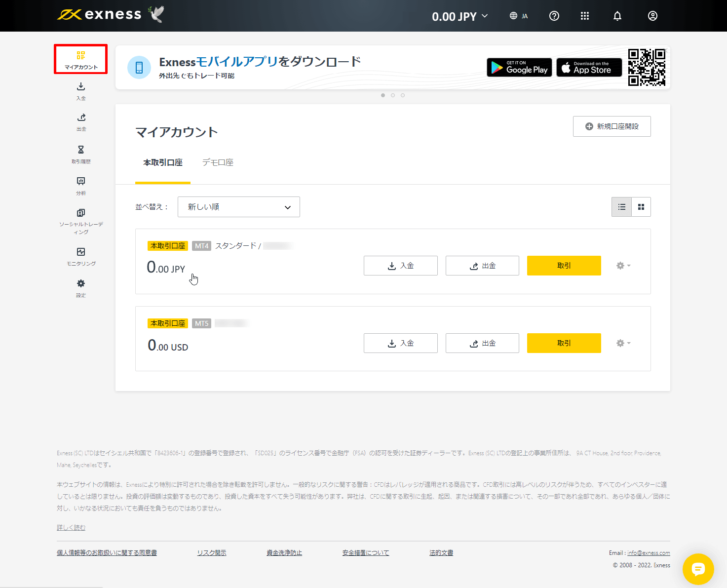Open the 入金 (deposit) sidebar icon
727x588 pixels.
80,91
